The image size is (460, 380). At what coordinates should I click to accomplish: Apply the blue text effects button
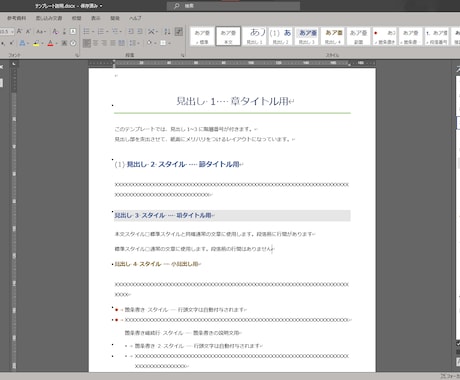[22, 43]
